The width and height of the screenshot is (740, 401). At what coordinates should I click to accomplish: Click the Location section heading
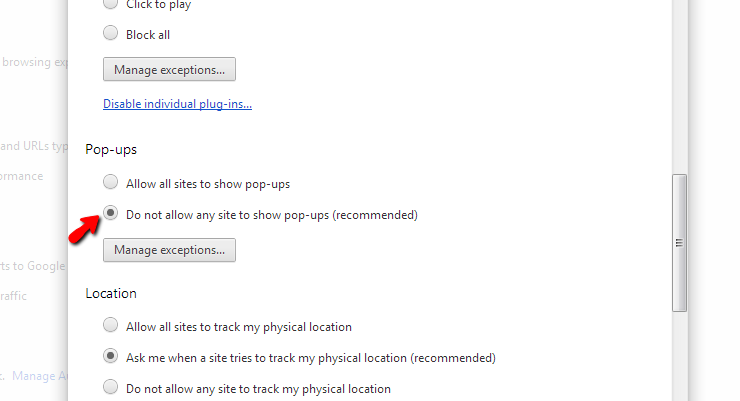(x=111, y=293)
